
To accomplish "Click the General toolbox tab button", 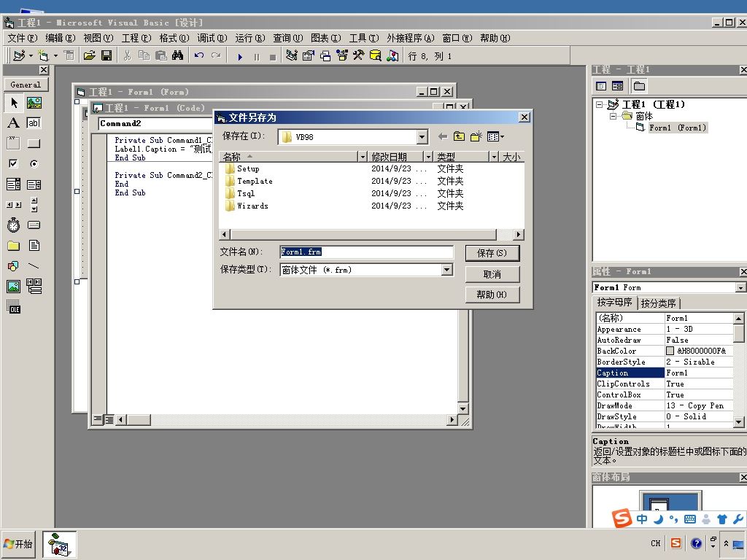I will coord(26,85).
